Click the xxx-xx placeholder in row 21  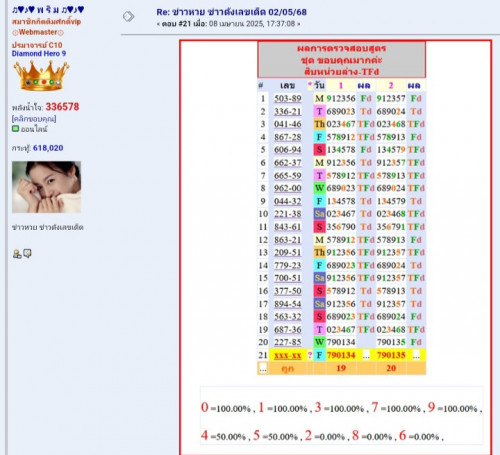(288, 355)
